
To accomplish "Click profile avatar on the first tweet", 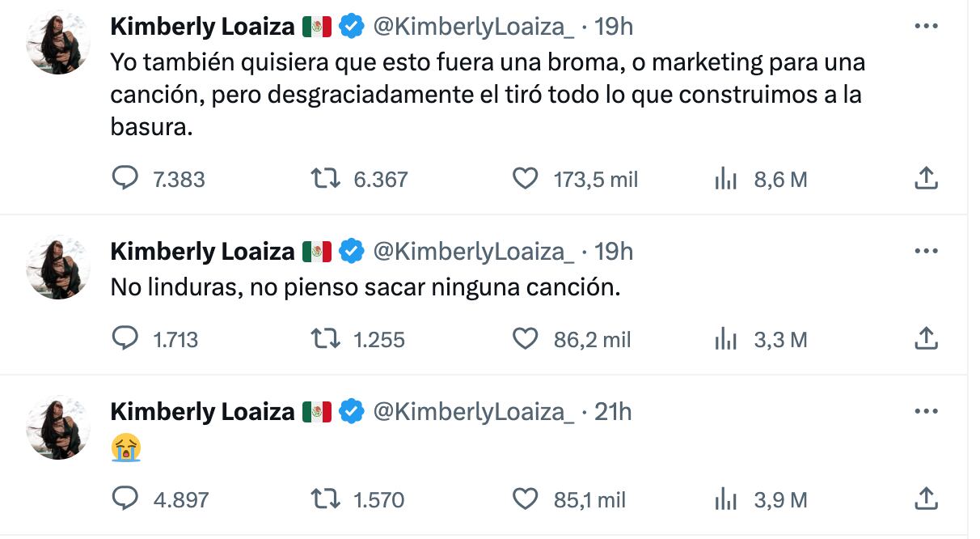I will click(57, 43).
